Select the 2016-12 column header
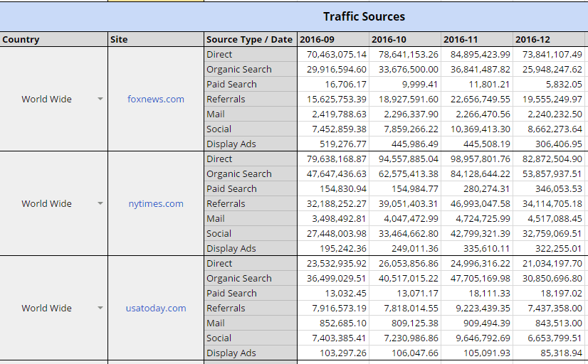 [550, 40]
